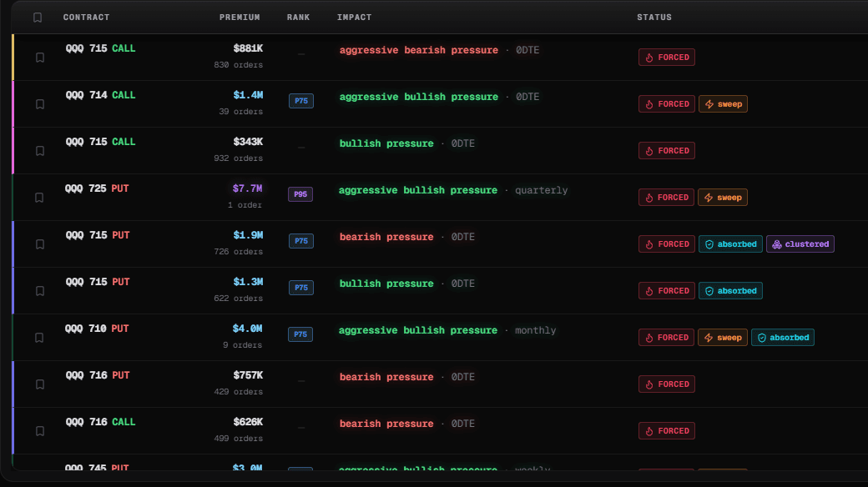Toggle bookmark on the $343K QQQ 715 CALL row
The image size is (868, 487).
point(40,151)
